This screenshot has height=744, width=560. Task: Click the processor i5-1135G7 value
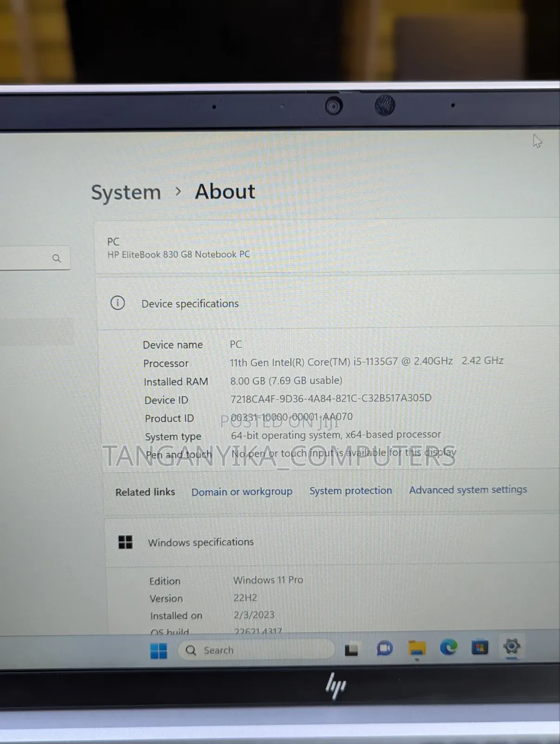tap(366, 361)
